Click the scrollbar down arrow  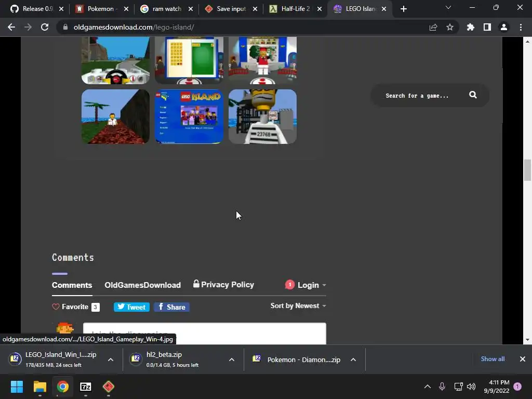[527, 340]
